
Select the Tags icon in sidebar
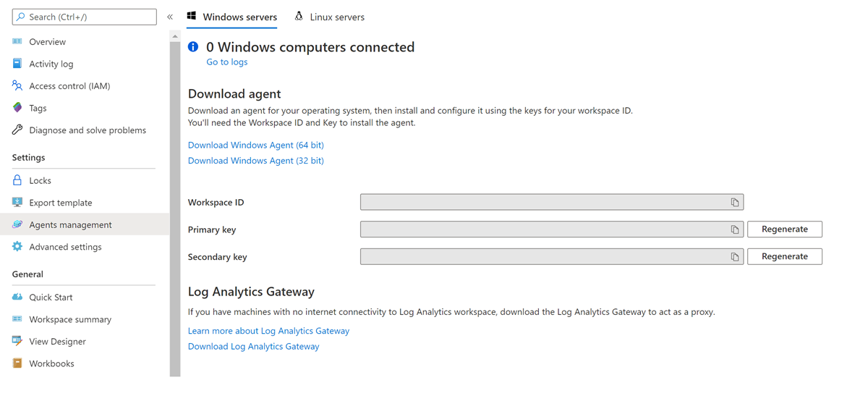17,108
